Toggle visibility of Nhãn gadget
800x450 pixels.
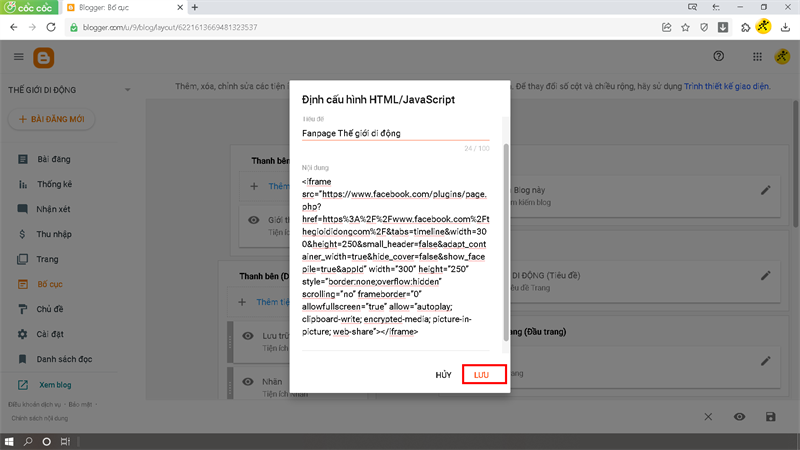[x=247, y=382]
